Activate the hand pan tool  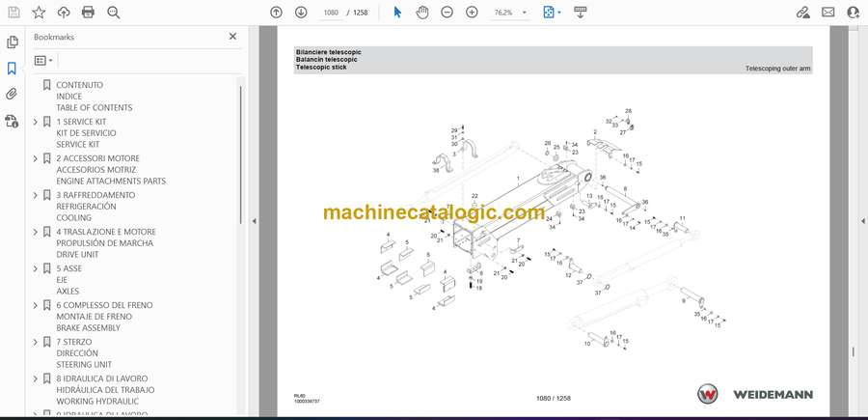[422, 13]
